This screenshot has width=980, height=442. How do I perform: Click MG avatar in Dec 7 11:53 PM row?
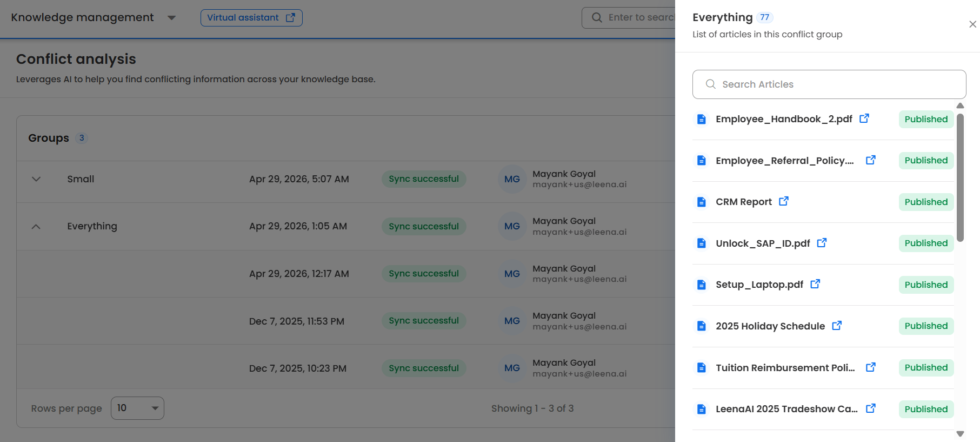point(512,321)
